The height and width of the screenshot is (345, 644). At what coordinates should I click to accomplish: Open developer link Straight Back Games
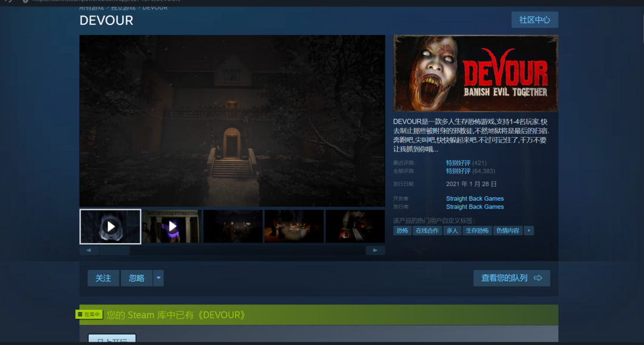(475, 198)
